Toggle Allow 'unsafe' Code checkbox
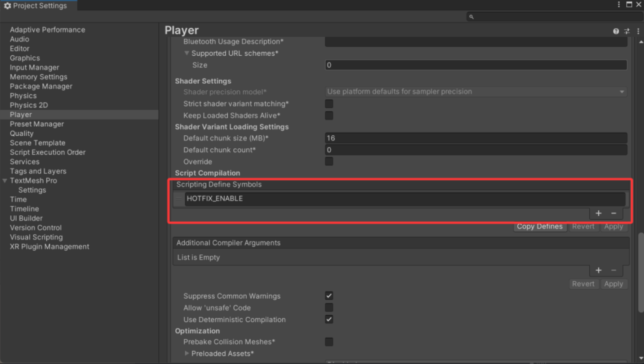Screen dimensions: 644x364 pos(329,308)
